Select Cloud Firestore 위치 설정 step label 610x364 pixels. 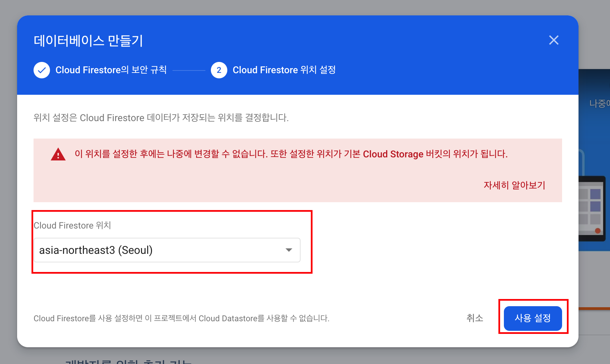point(284,70)
